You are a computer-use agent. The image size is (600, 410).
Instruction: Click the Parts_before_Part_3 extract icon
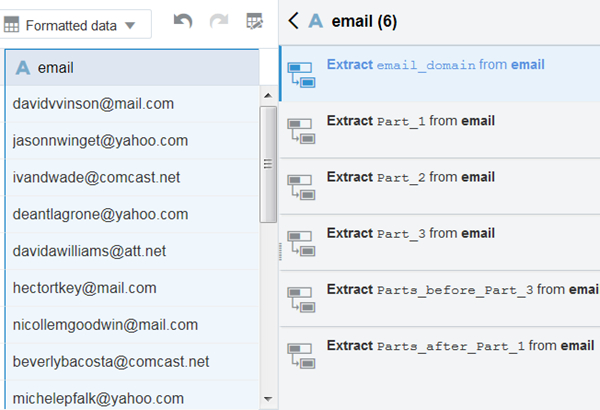click(x=301, y=297)
